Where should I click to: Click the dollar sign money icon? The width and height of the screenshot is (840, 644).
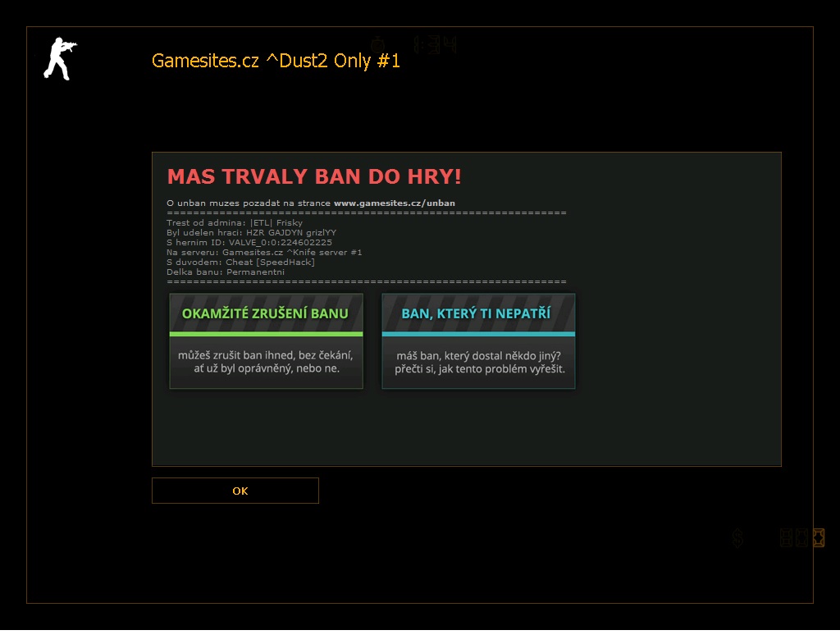737,538
